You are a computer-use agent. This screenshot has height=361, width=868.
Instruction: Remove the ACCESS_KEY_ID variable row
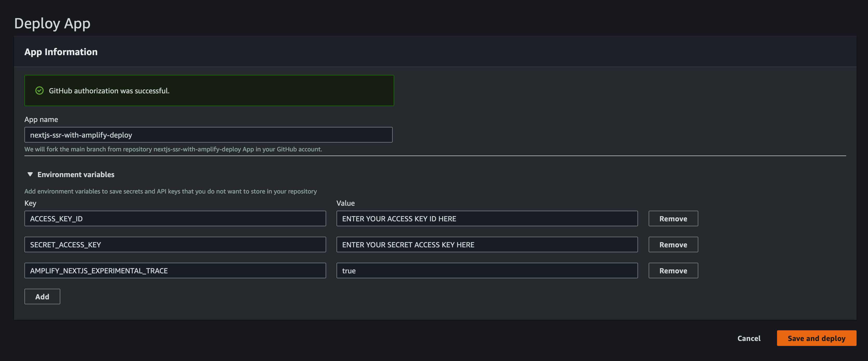[x=673, y=219]
